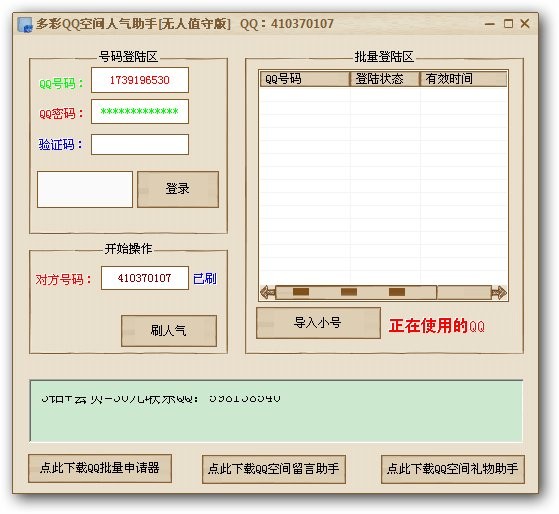Click the 验证码： blue label
559x514 pixels.
click(60, 144)
